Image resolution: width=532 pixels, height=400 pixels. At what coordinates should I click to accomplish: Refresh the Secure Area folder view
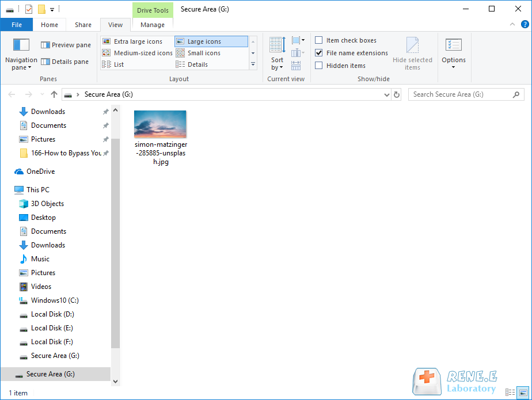click(397, 94)
